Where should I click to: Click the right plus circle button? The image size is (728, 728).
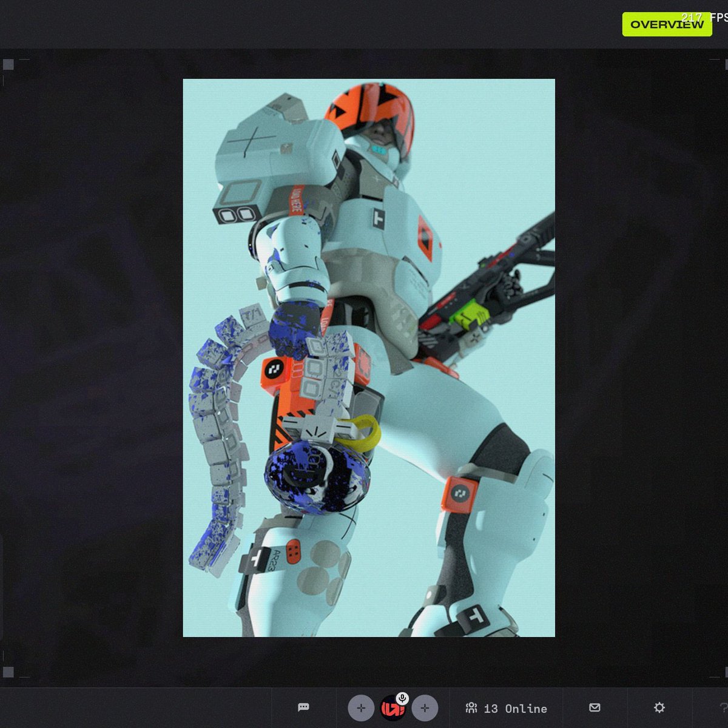425,708
